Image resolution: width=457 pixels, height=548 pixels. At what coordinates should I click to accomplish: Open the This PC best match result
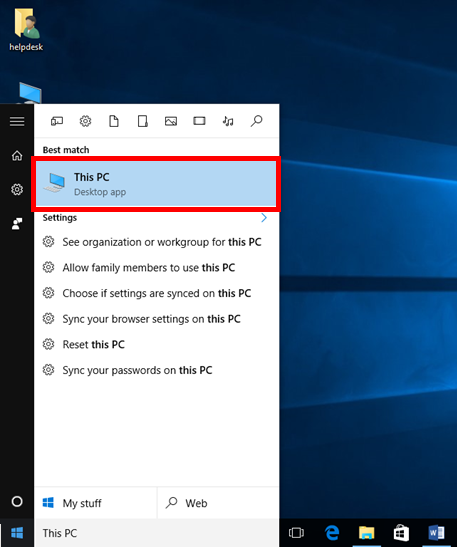[156, 184]
